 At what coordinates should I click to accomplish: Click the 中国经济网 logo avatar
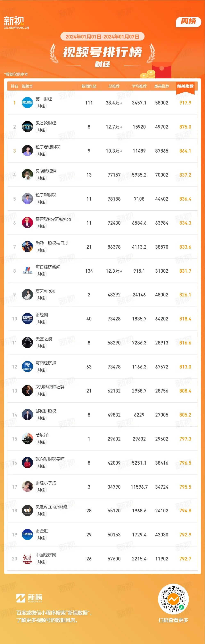[x=27, y=559]
